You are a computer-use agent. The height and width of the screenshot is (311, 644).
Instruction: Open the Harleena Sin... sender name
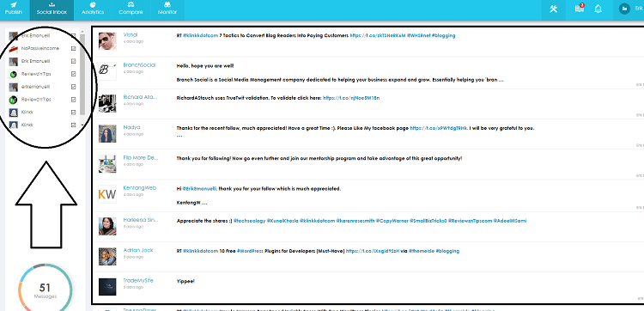(141, 220)
